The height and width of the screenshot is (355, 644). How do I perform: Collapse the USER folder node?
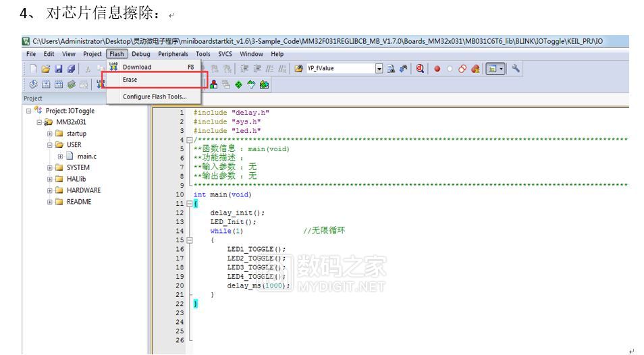pyautogui.click(x=50, y=145)
